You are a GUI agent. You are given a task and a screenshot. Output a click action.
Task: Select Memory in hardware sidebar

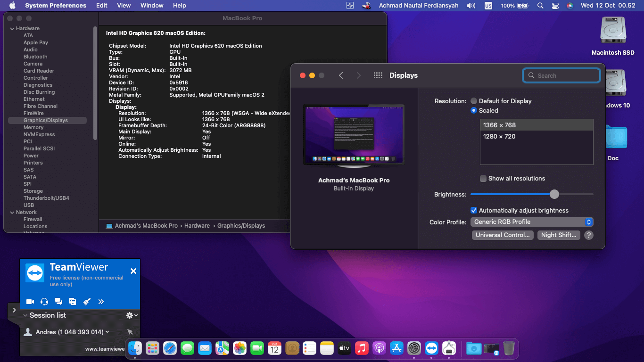click(33, 127)
